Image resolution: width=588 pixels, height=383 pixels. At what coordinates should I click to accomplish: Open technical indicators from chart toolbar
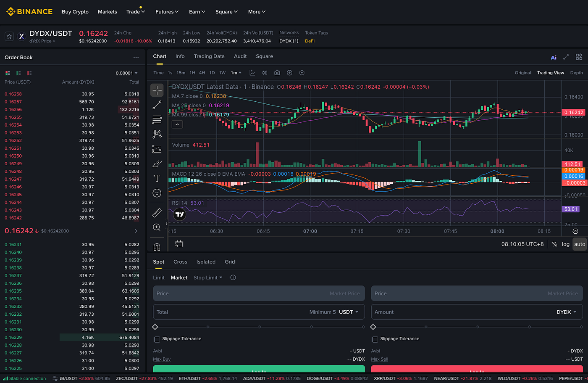coord(252,73)
